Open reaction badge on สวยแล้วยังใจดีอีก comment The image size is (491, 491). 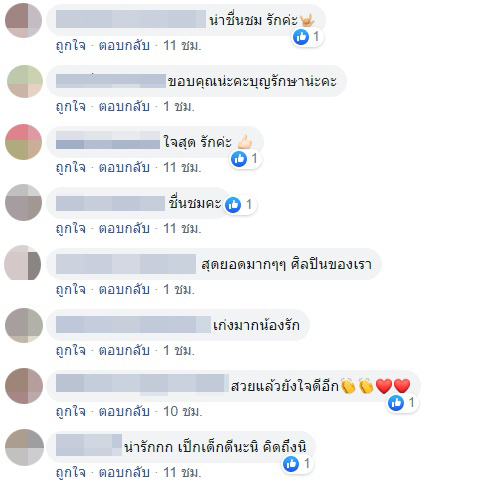[x=402, y=403]
